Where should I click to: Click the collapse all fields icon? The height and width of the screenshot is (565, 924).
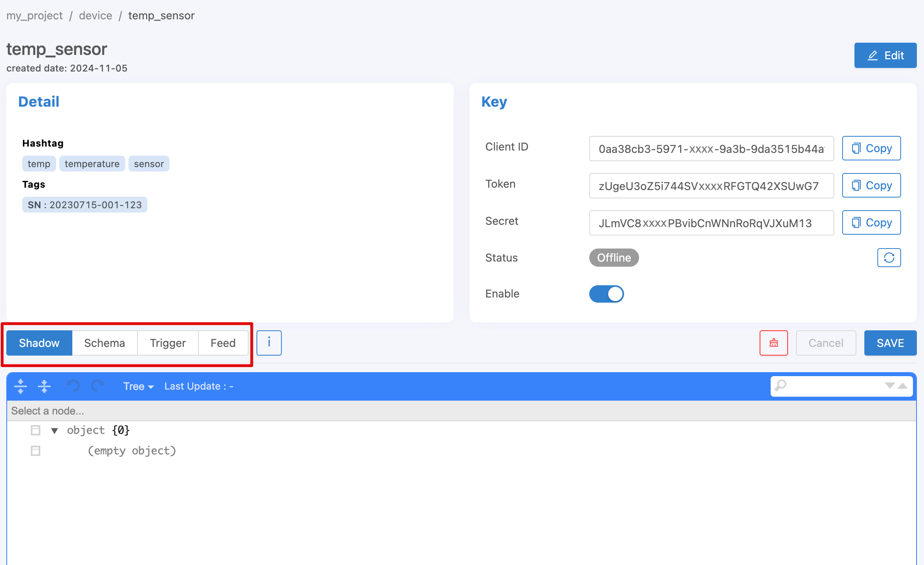(x=44, y=386)
